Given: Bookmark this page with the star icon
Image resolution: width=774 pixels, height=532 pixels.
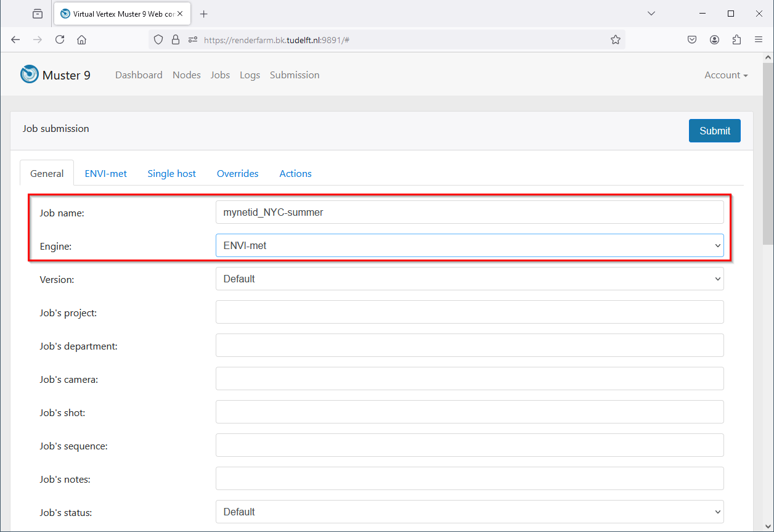Looking at the screenshot, I should [x=615, y=39].
